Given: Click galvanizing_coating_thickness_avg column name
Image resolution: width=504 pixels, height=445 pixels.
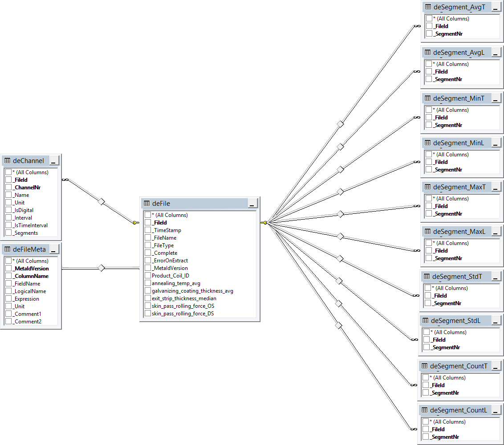Looking at the screenshot, I should point(192,291).
